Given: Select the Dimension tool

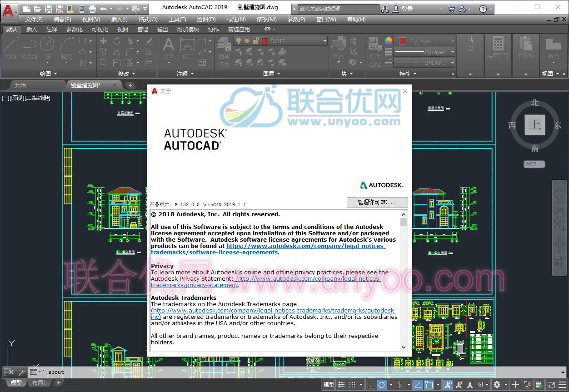Looking at the screenshot, I should (188, 48).
